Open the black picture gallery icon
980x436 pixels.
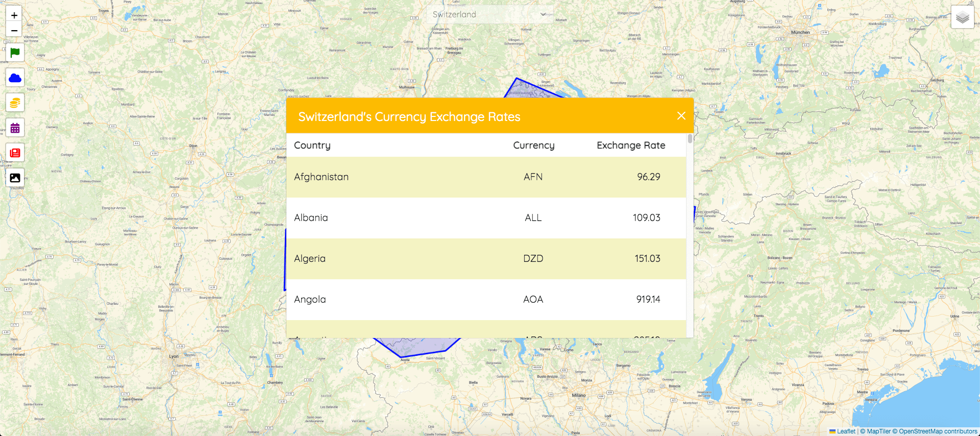[x=15, y=178]
